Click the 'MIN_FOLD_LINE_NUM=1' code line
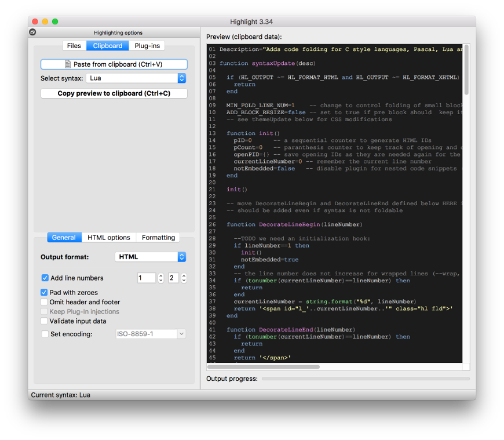Viewport: 504px width, 440px height. (260, 106)
